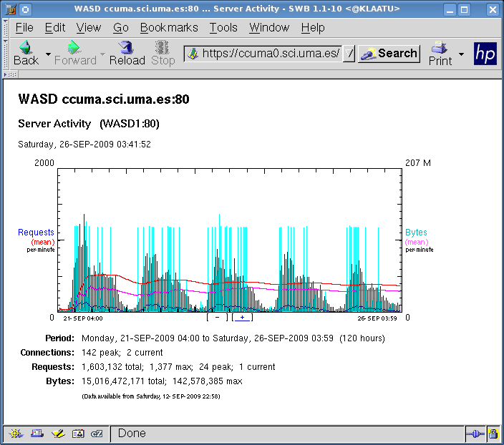Open ChatZilla icon in status bar
Image resolution: width=504 pixels, height=445 pixels.
coord(97,434)
